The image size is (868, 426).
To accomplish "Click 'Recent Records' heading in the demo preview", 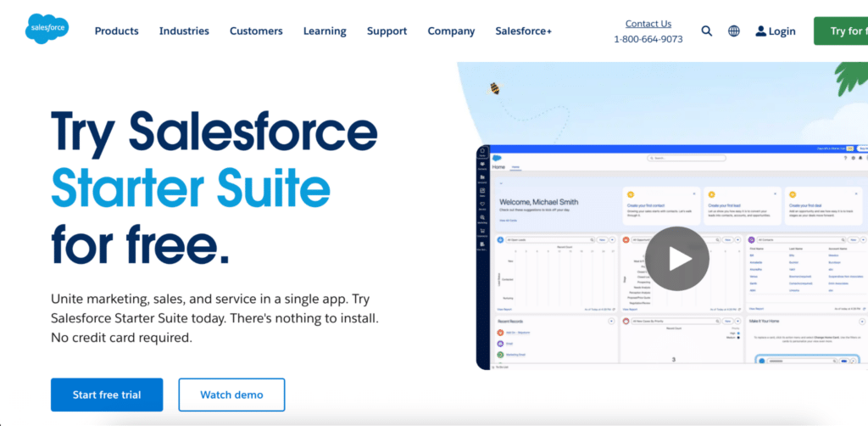I will (509, 322).
